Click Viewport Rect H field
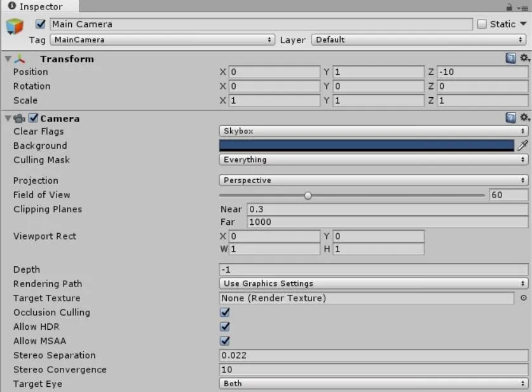The image size is (532, 392). click(x=378, y=249)
